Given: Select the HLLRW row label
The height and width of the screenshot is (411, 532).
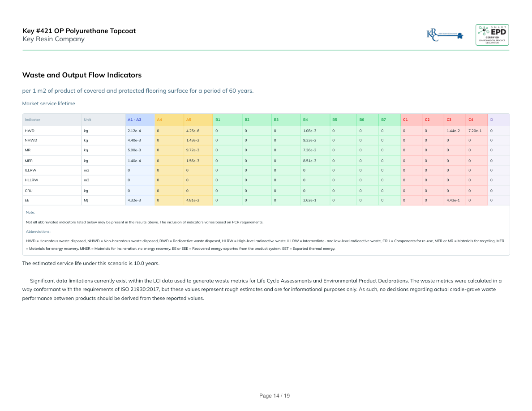Looking at the screenshot, I should tap(31, 180).
